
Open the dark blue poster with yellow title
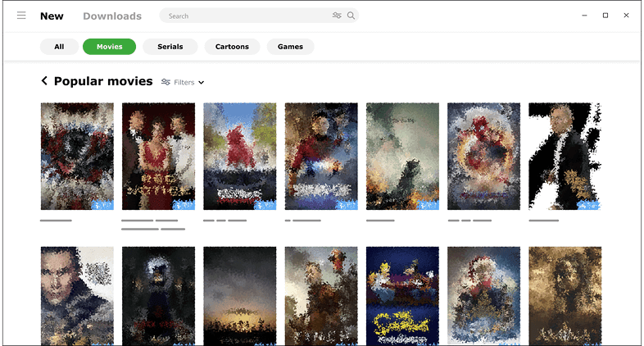[x=402, y=296]
